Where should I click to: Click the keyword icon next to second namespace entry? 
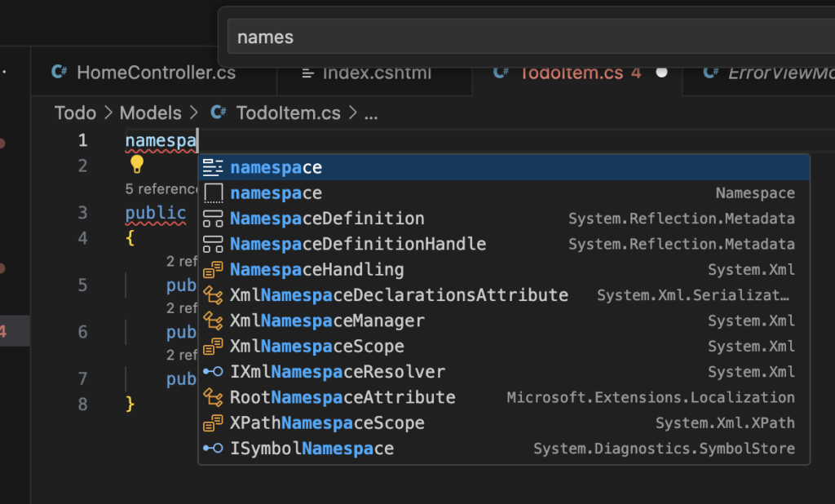(214, 192)
